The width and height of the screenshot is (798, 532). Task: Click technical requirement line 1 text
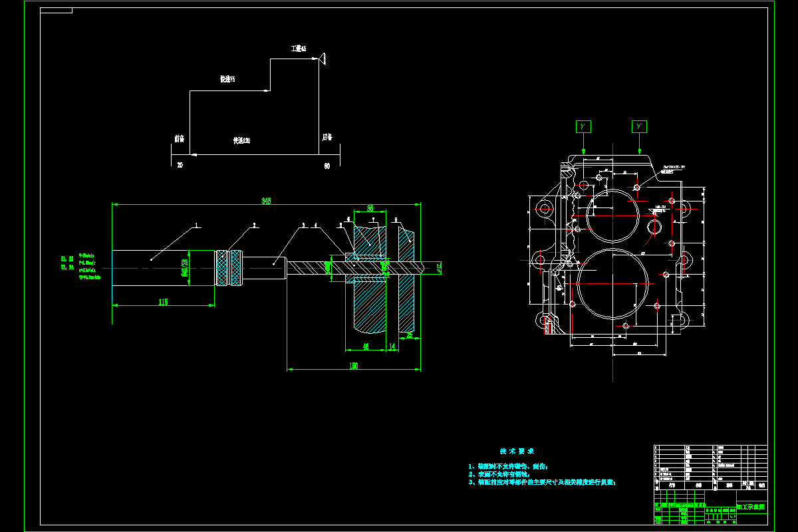[x=509, y=467]
